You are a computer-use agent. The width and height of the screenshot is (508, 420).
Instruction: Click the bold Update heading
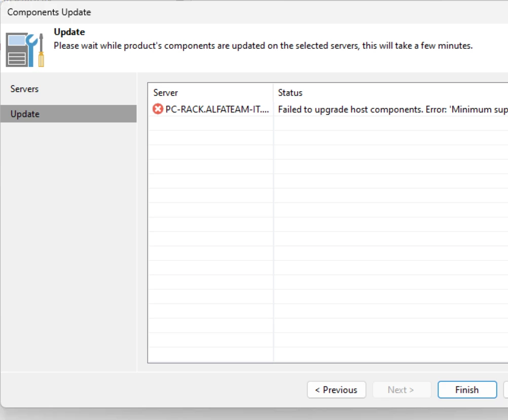pyautogui.click(x=69, y=32)
